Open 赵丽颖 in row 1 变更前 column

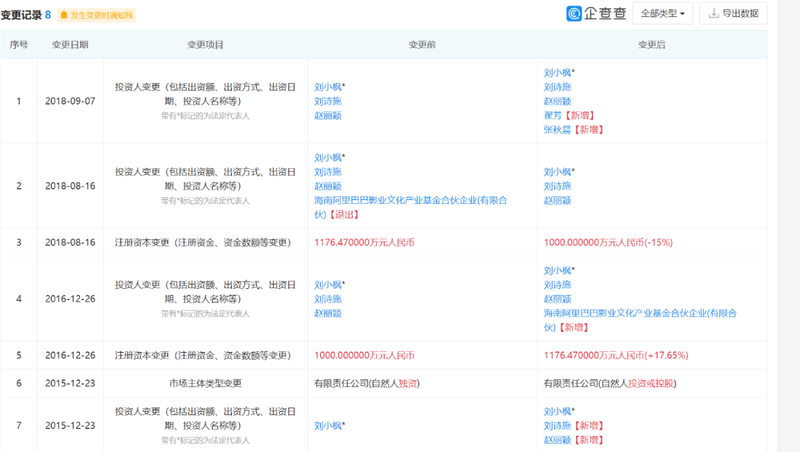point(328,116)
